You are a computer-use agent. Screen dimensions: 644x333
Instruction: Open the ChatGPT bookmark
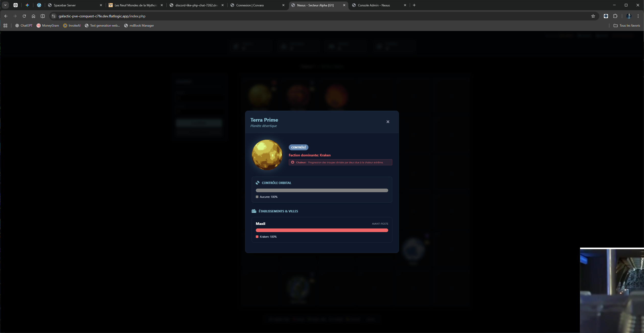pyautogui.click(x=24, y=26)
